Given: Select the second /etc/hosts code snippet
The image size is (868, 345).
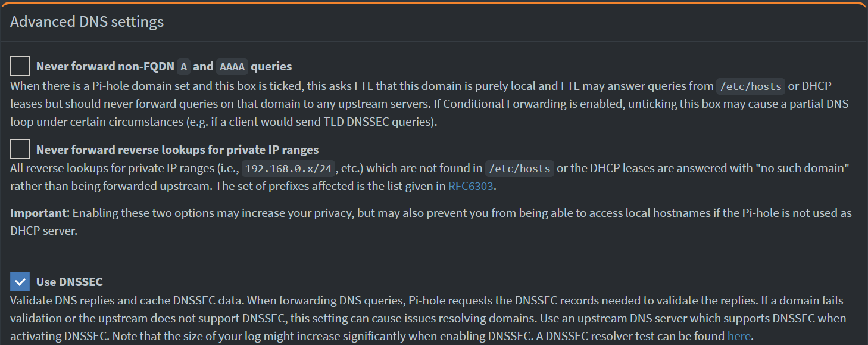Looking at the screenshot, I should coord(519,169).
